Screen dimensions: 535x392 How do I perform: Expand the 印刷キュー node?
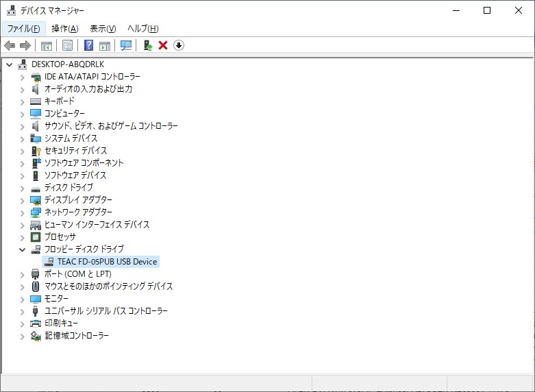22,323
